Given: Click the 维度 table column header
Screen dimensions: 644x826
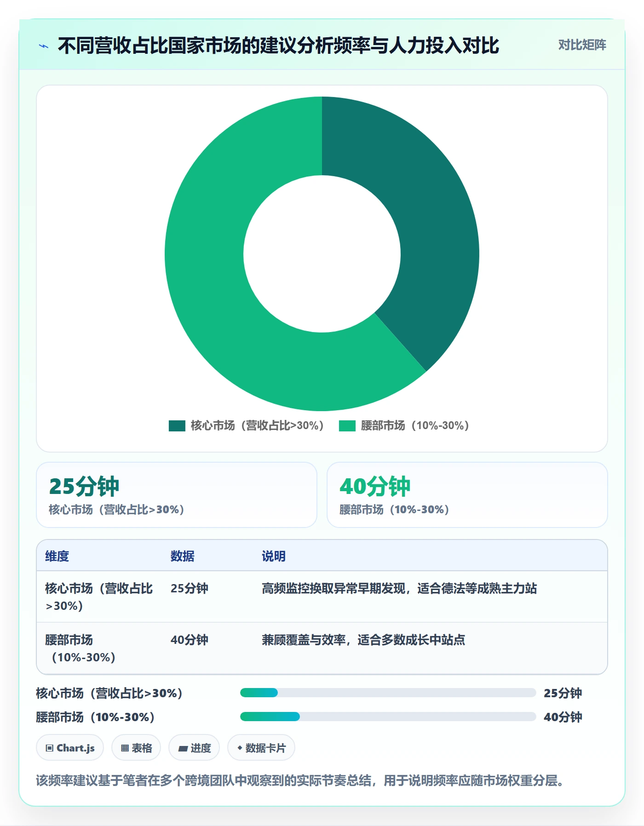Looking at the screenshot, I should point(57,556).
